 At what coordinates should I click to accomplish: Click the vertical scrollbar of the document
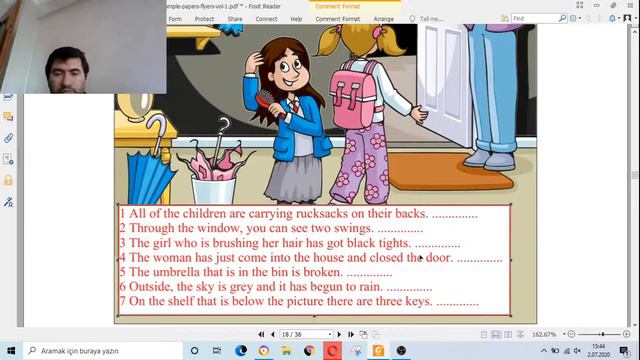click(635, 176)
